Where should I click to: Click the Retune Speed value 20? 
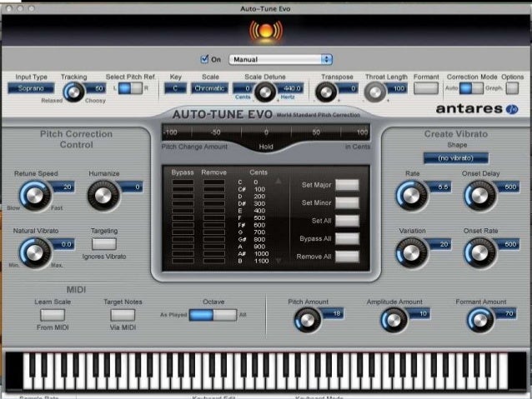(63, 187)
